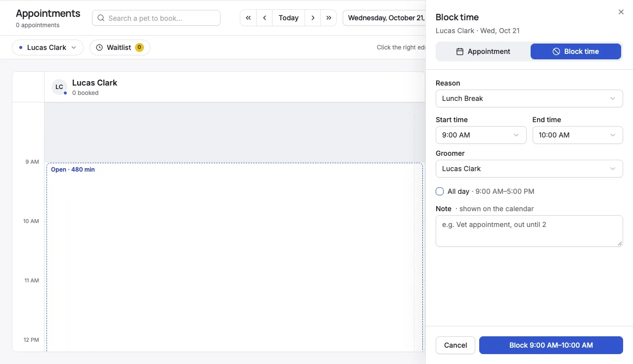Viewport: 633px width, 364px height.
Task: Click the Waitlist count badge
Action: click(139, 47)
